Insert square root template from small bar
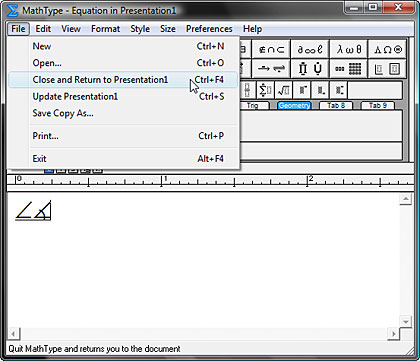The height and width of the screenshot is (361, 420). point(284,90)
